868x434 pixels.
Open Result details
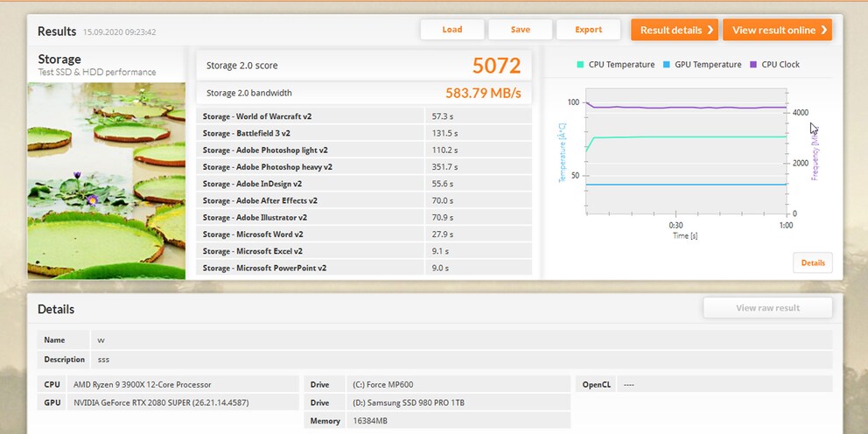674,30
